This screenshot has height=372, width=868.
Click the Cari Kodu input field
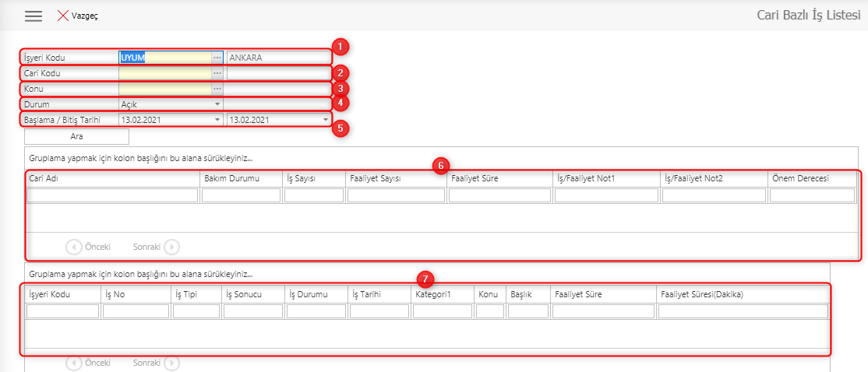tap(164, 73)
